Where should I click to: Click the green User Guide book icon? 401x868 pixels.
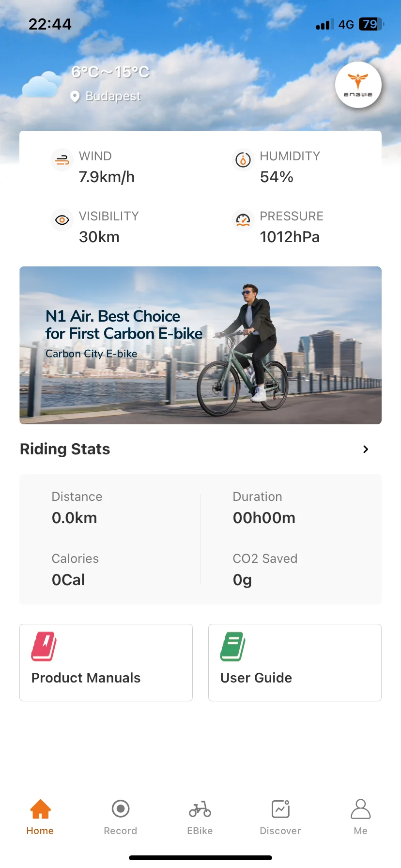tap(232, 647)
